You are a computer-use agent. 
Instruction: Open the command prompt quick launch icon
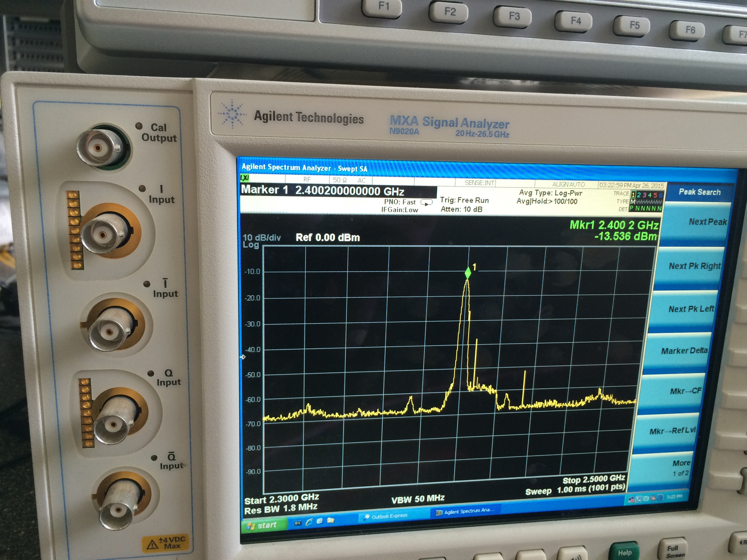[x=298, y=523]
